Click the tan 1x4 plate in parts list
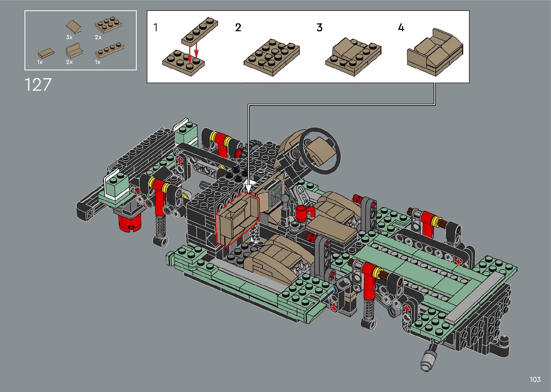The width and height of the screenshot is (551, 392). [109, 50]
